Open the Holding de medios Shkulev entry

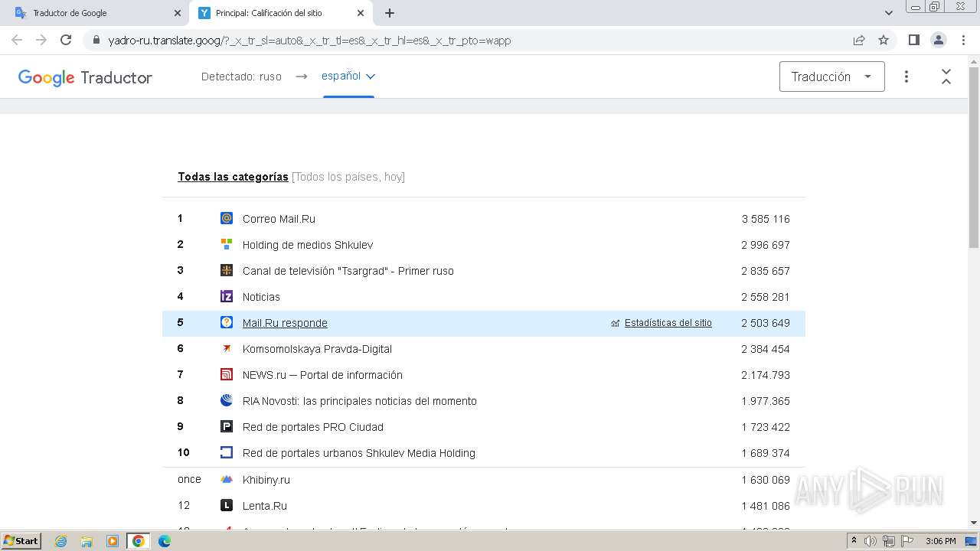pos(308,245)
